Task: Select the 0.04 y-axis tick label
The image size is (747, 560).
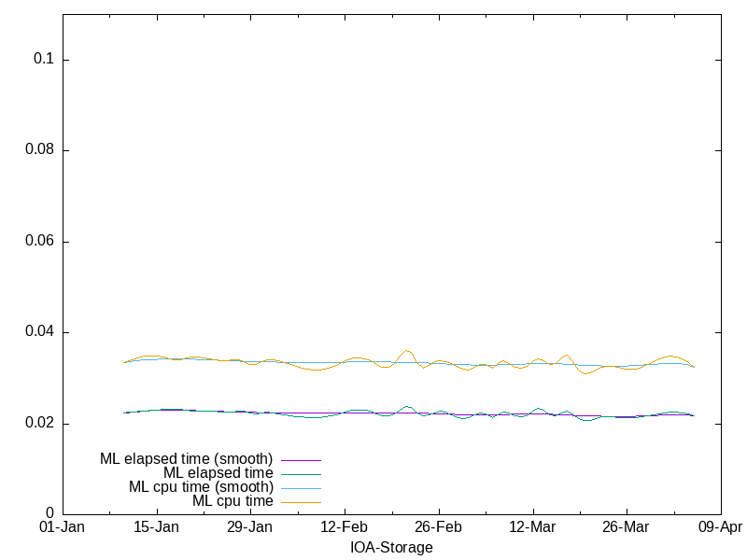Action: coord(37,332)
